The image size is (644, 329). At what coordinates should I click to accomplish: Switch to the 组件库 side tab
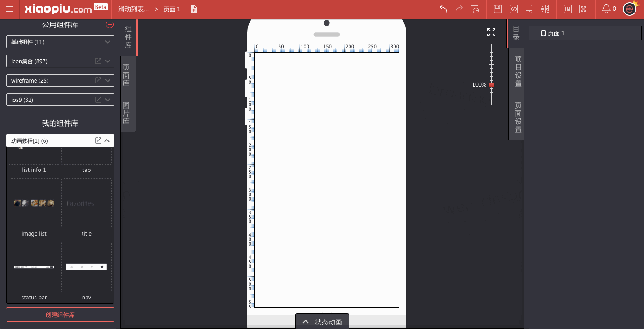coord(128,37)
